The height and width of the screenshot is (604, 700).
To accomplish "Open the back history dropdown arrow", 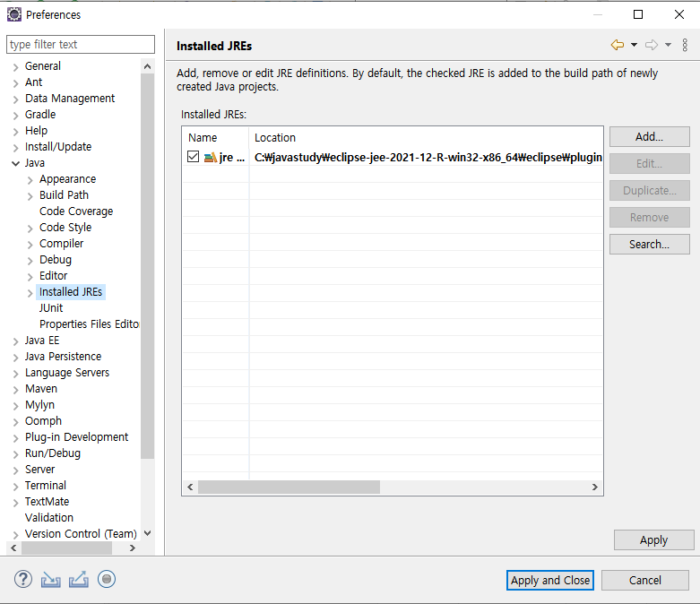I will (x=634, y=45).
